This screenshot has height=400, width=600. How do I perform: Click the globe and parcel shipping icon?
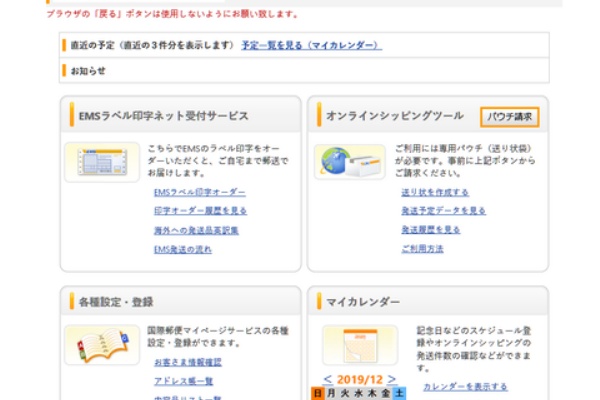tap(350, 162)
